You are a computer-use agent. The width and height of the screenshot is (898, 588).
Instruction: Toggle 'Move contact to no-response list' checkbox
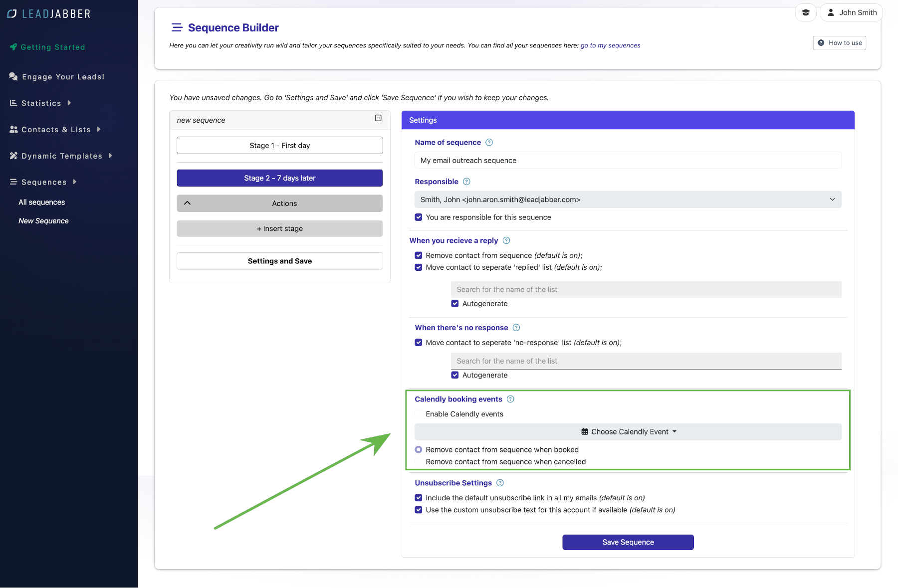419,343
